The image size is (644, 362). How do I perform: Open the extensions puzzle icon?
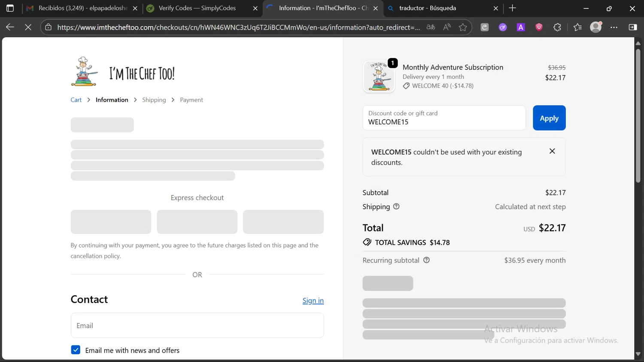557,27
